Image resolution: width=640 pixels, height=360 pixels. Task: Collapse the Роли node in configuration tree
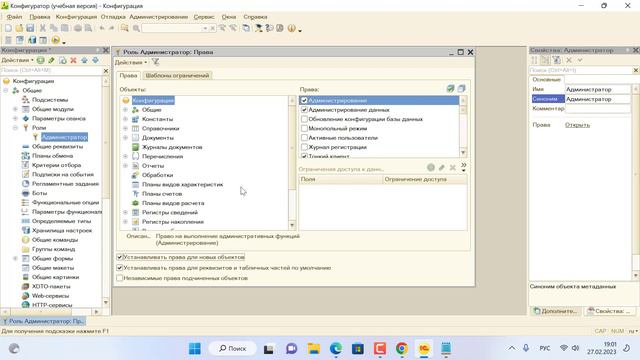click(x=15, y=128)
